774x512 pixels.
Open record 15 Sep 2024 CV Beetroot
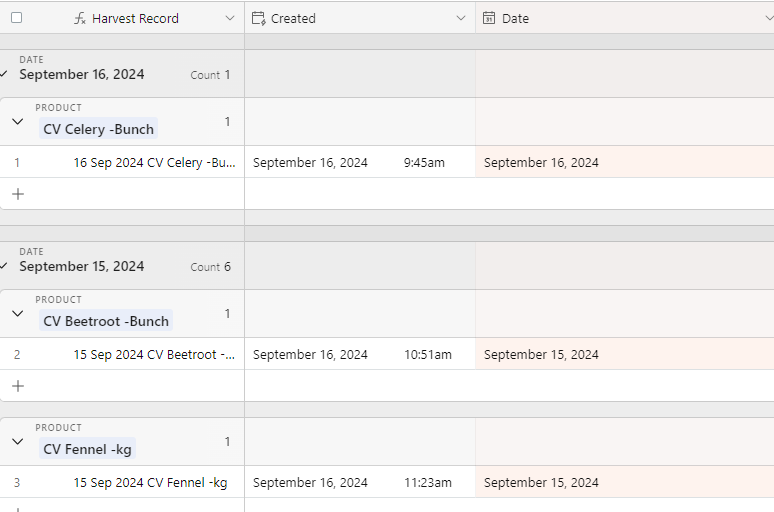(154, 354)
